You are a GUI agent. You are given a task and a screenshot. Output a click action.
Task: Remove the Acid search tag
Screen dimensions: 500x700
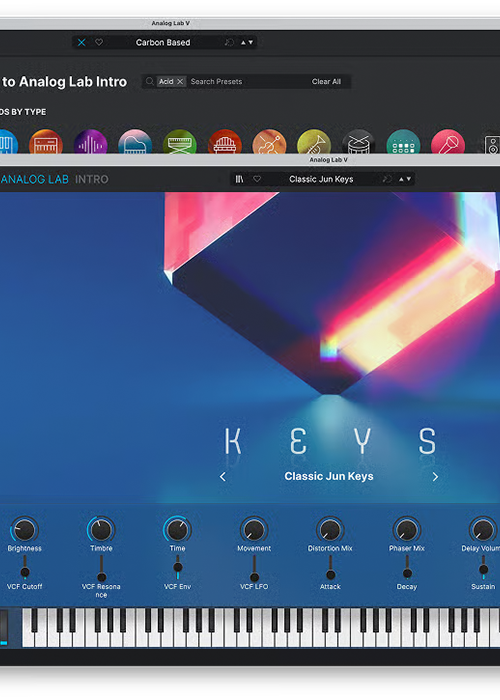(x=180, y=81)
